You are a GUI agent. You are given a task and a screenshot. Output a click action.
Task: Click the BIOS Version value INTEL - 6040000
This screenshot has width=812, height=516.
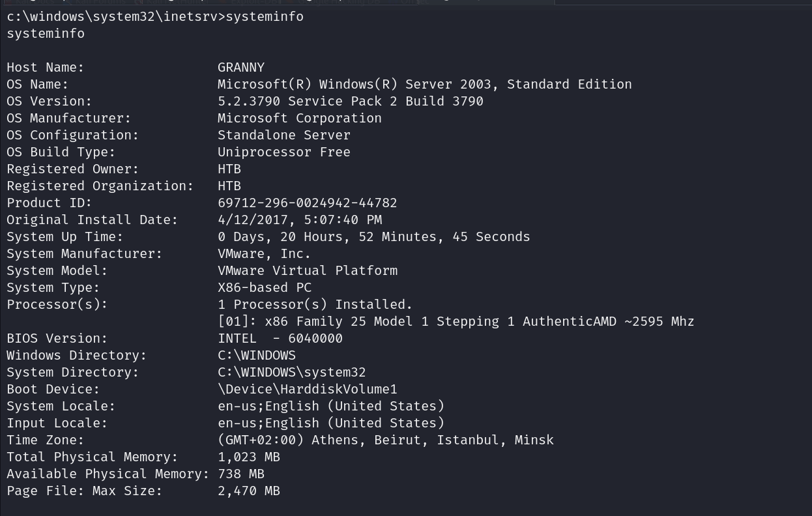tap(280, 338)
